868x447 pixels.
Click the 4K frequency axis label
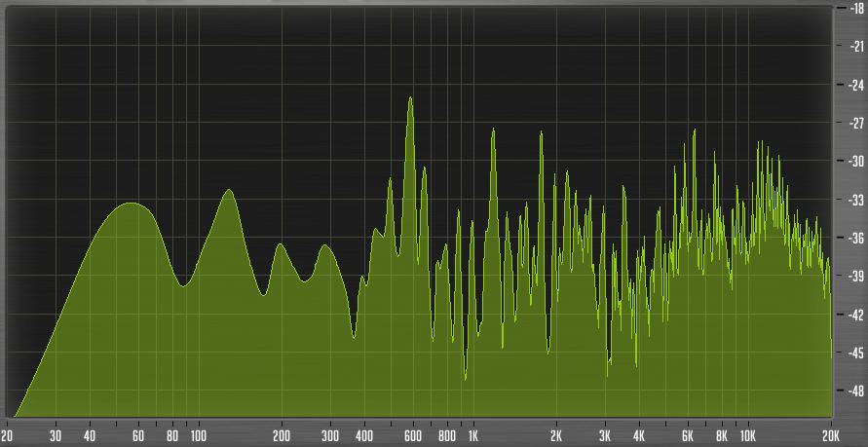pos(639,434)
